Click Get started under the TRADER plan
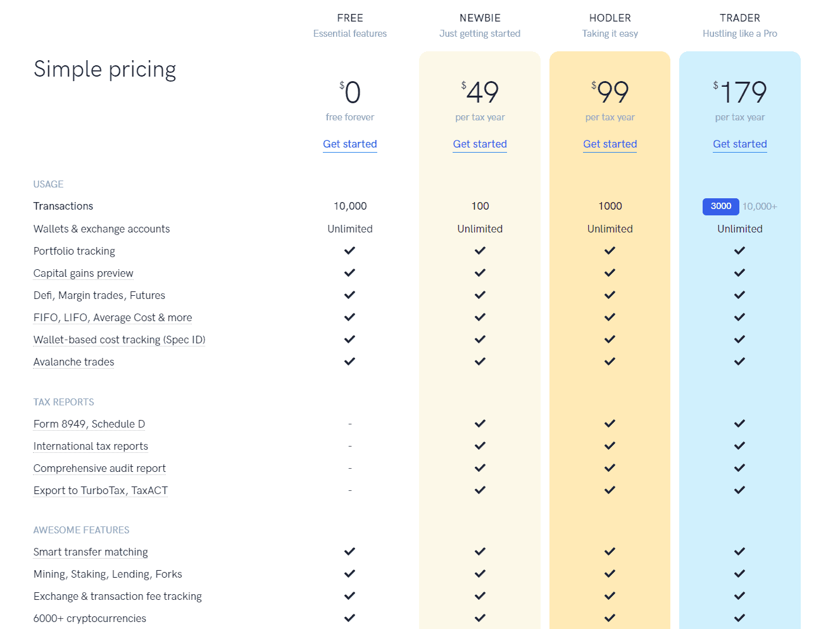 739,144
